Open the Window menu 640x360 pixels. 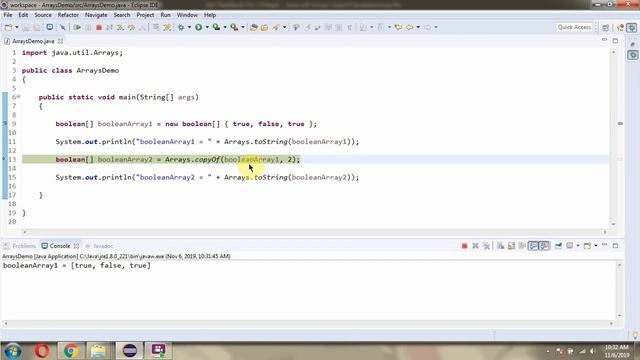(187, 15)
